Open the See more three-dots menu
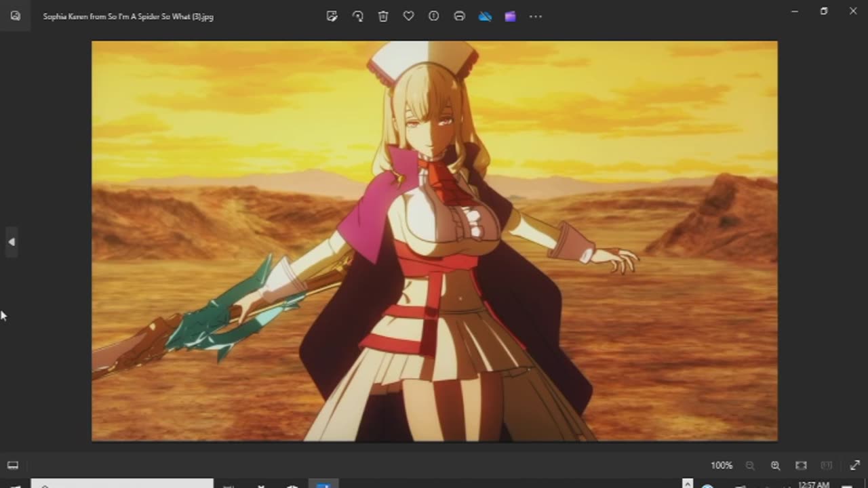This screenshot has height=488, width=868. (536, 16)
